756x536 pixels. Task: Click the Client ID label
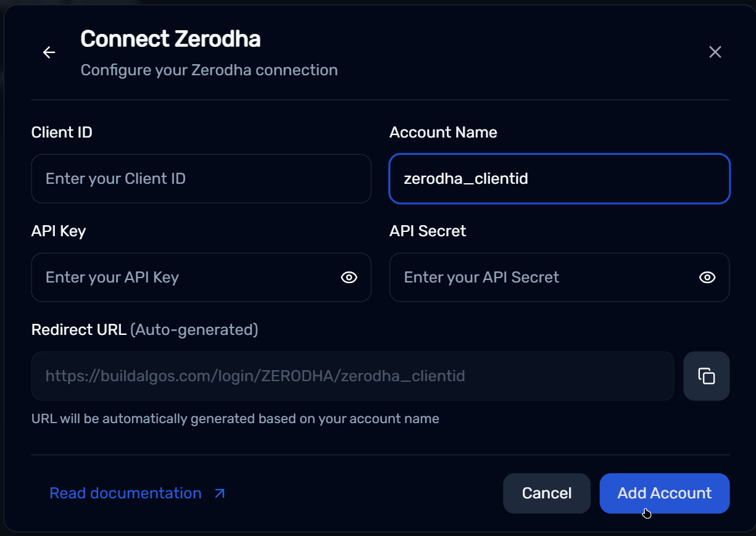point(62,133)
